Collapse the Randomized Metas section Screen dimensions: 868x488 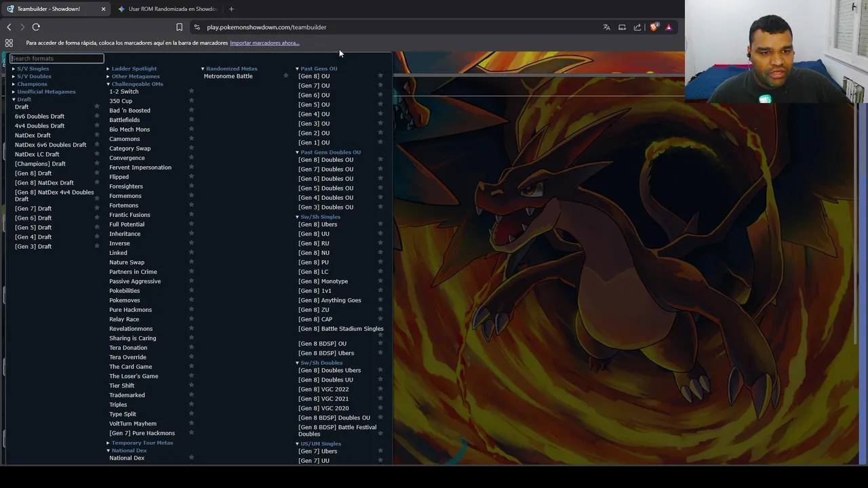coord(229,68)
